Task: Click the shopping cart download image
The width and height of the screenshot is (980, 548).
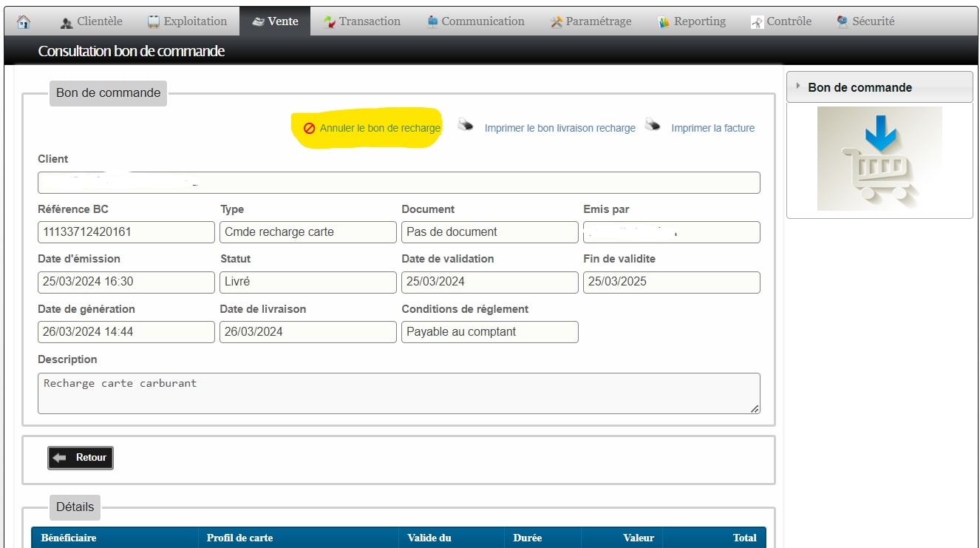Action: pyautogui.click(x=879, y=159)
